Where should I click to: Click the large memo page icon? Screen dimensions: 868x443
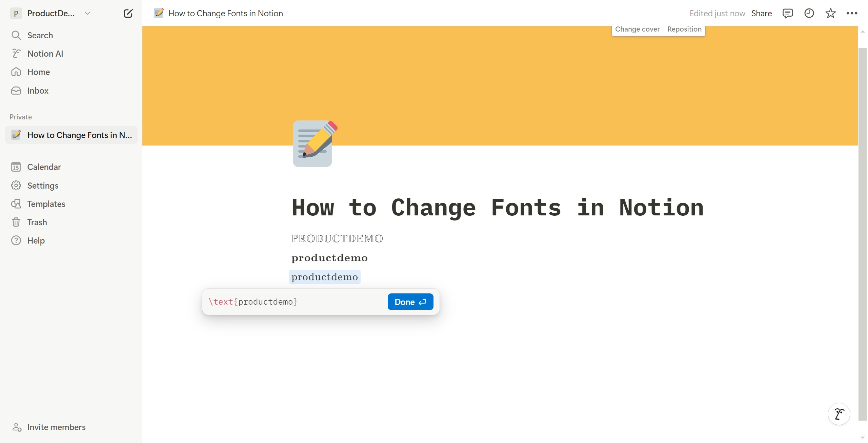[x=315, y=143]
